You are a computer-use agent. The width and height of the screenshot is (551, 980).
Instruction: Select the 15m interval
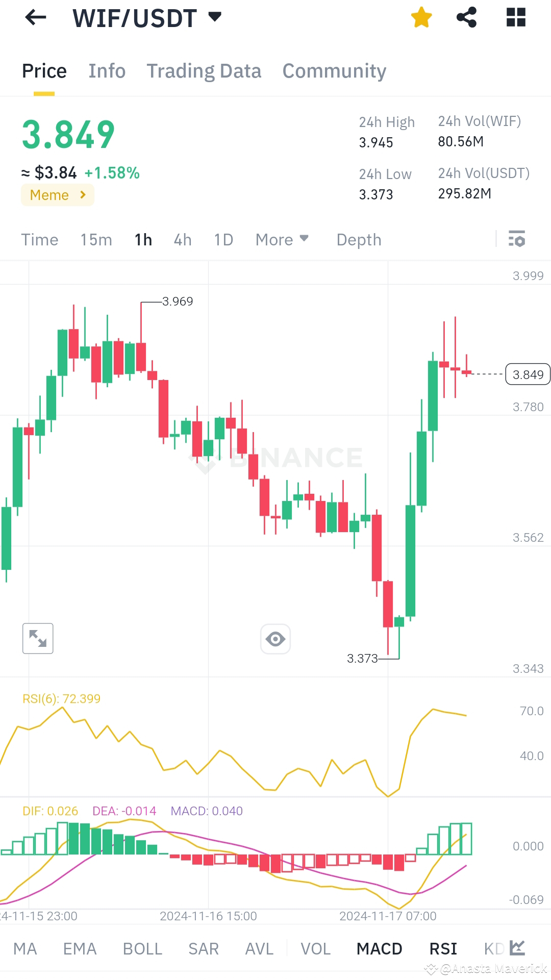96,239
